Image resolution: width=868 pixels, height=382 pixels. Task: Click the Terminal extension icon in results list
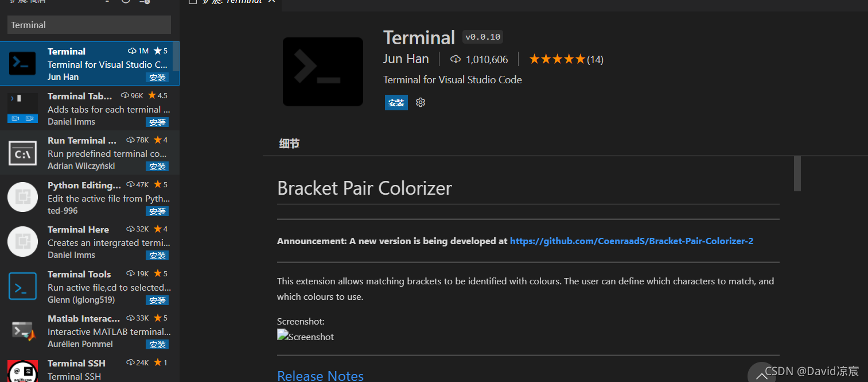pos(22,63)
